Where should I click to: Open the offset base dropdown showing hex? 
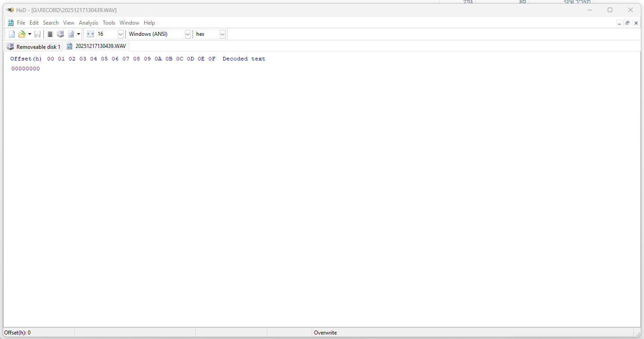click(222, 34)
